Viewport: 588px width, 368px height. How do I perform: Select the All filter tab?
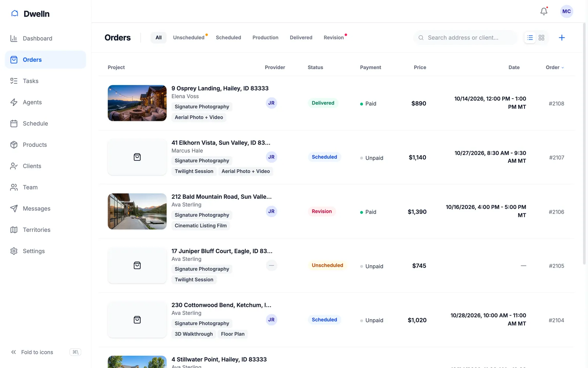(158, 38)
